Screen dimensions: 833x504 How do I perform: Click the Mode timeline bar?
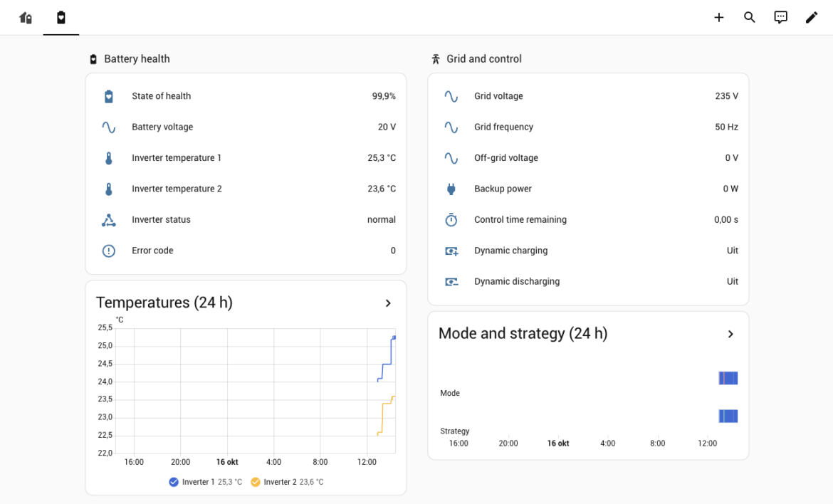[x=728, y=378]
